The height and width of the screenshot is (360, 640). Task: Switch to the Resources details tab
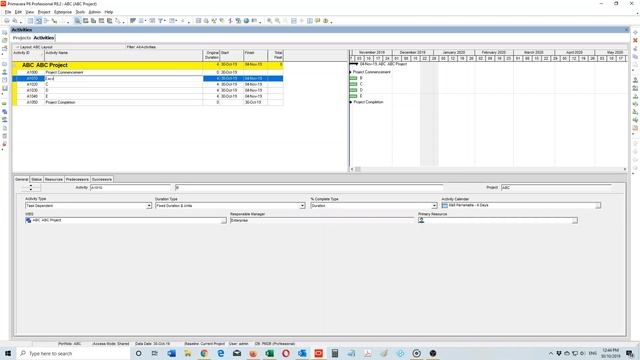(x=53, y=179)
